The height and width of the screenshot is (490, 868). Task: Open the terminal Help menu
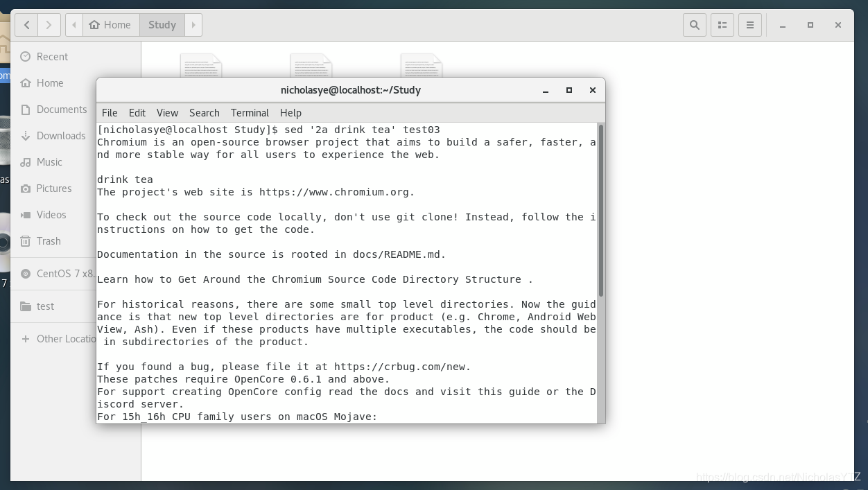290,113
